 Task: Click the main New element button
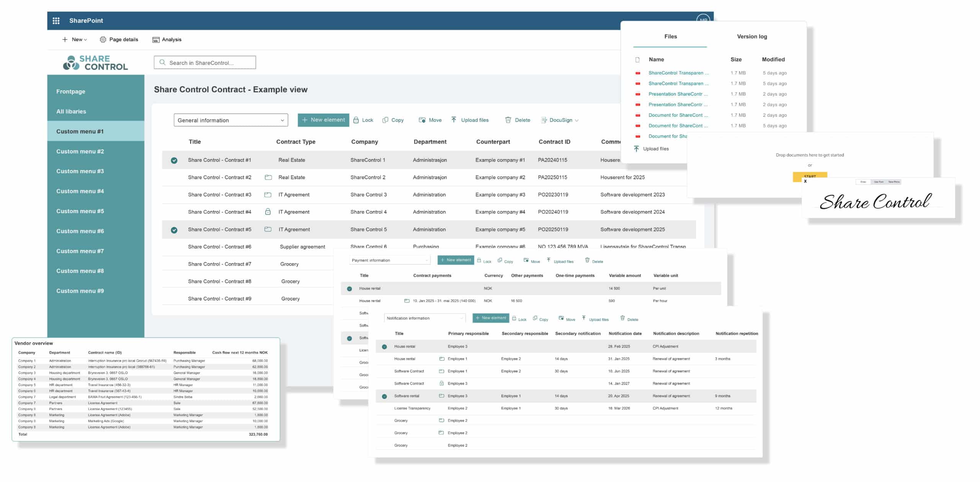tap(323, 120)
